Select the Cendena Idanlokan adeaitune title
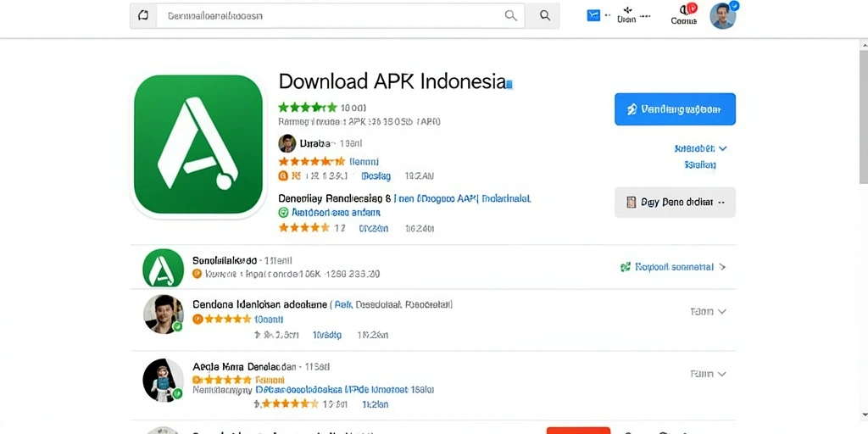The width and height of the screenshot is (868, 434). 259,304
